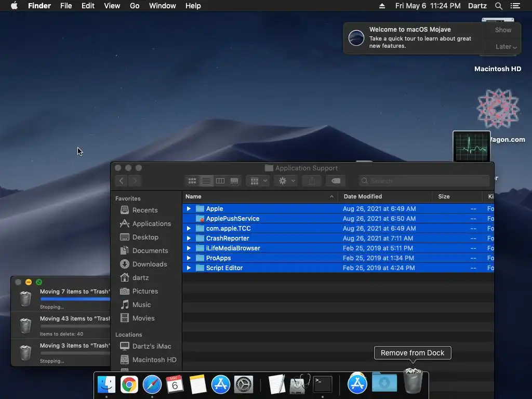Viewport: 532px width, 399px height.
Task: Go back in Finder window
Action: click(x=122, y=181)
